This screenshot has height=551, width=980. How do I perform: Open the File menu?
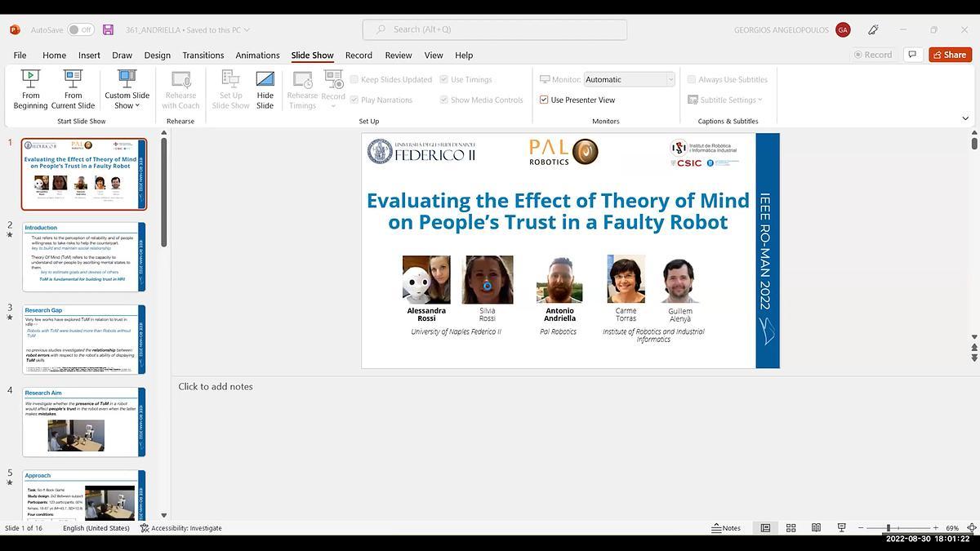pos(20,55)
